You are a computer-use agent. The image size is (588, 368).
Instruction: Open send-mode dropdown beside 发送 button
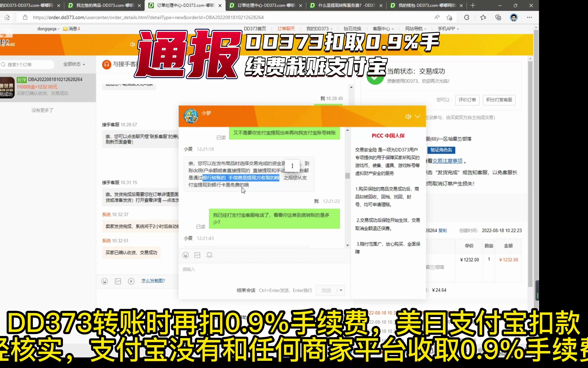[x=341, y=290]
